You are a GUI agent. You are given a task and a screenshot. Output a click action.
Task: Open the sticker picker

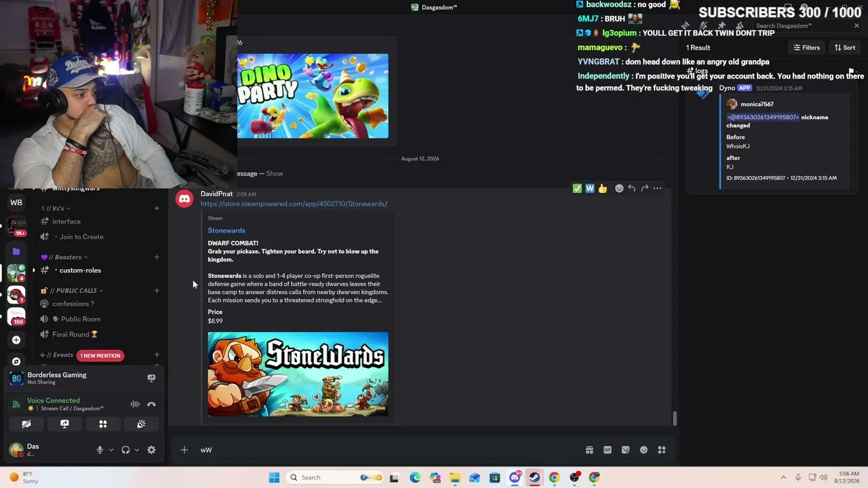click(625, 450)
